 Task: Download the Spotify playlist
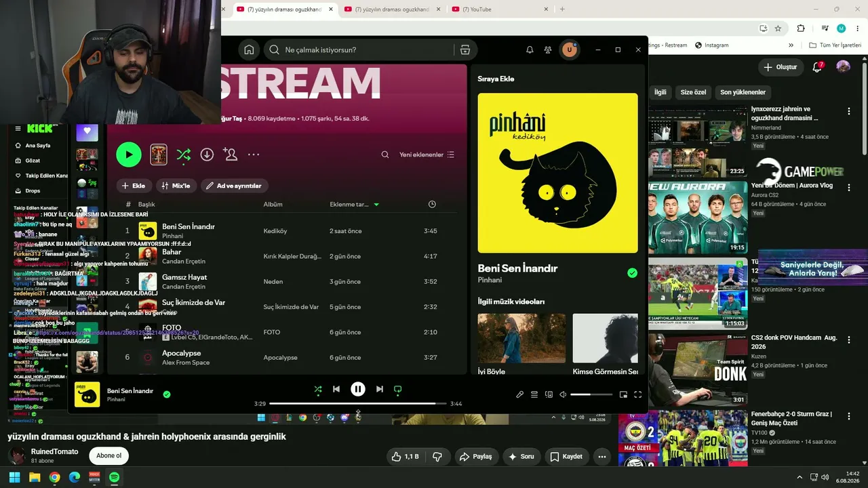[x=207, y=155]
